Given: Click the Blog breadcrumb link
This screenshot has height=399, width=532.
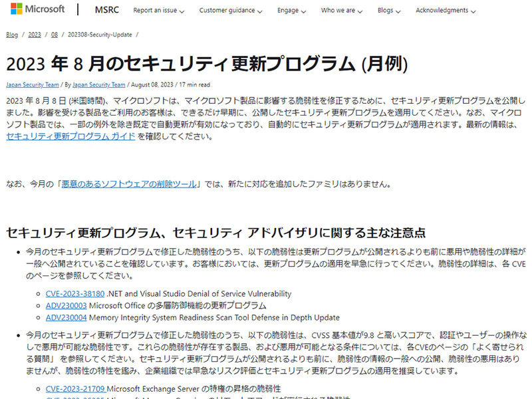Looking at the screenshot, I should [12, 35].
